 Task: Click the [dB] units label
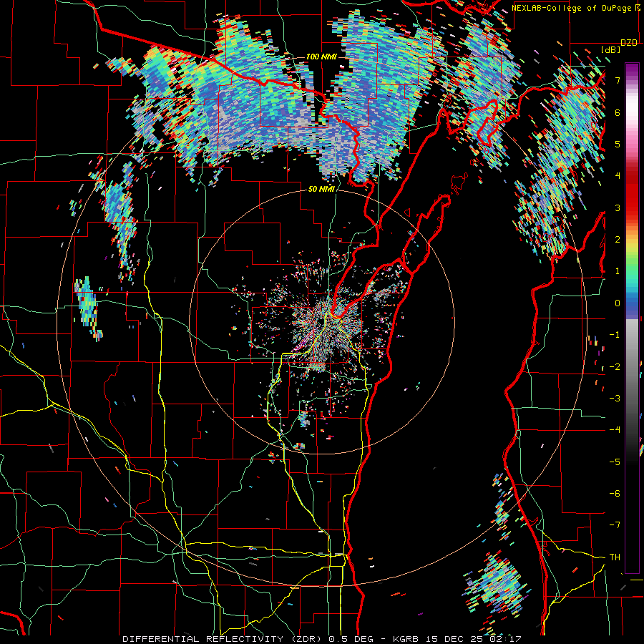(611, 50)
